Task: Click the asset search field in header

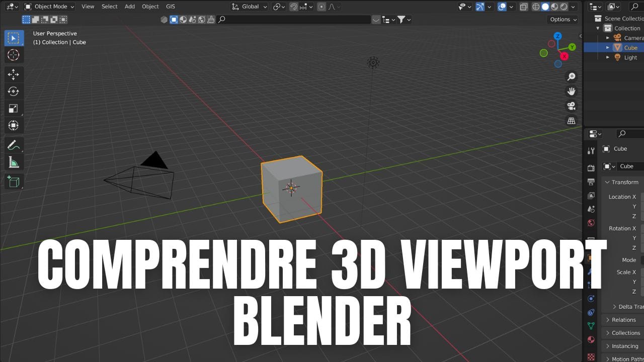Action: pos(294,20)
